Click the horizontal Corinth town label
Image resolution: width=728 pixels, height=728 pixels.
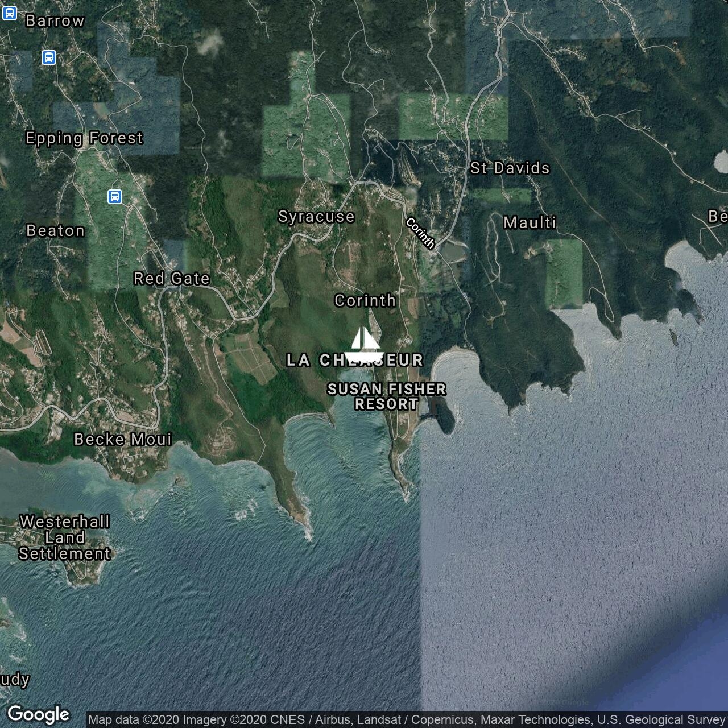point(365,300)
